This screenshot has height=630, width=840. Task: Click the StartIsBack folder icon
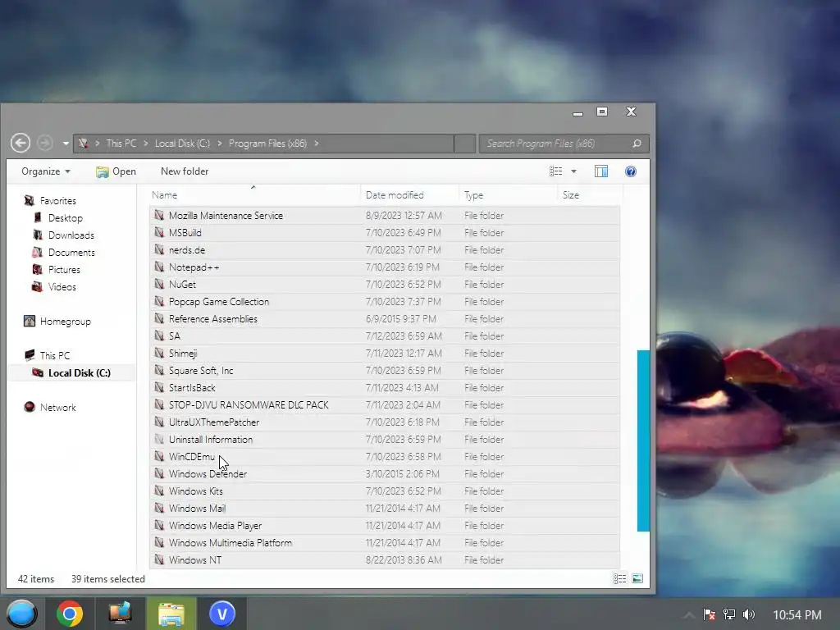[x=159, y=387]
